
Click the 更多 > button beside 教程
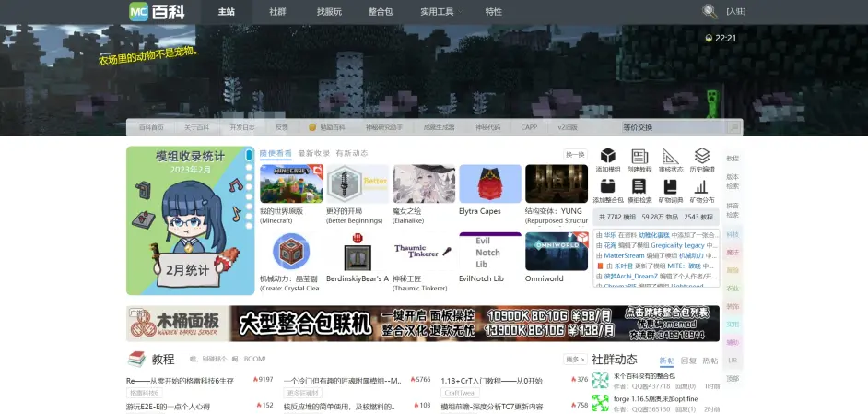pos(575,359)
